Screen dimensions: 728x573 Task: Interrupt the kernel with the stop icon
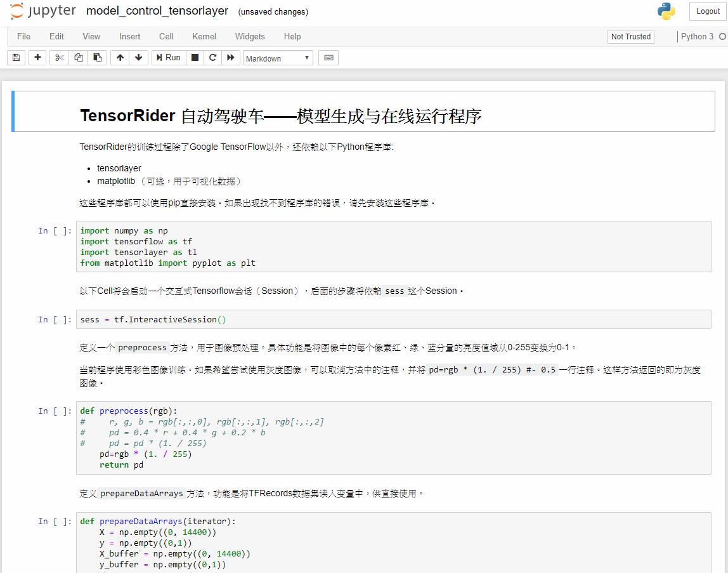[195, 58]
